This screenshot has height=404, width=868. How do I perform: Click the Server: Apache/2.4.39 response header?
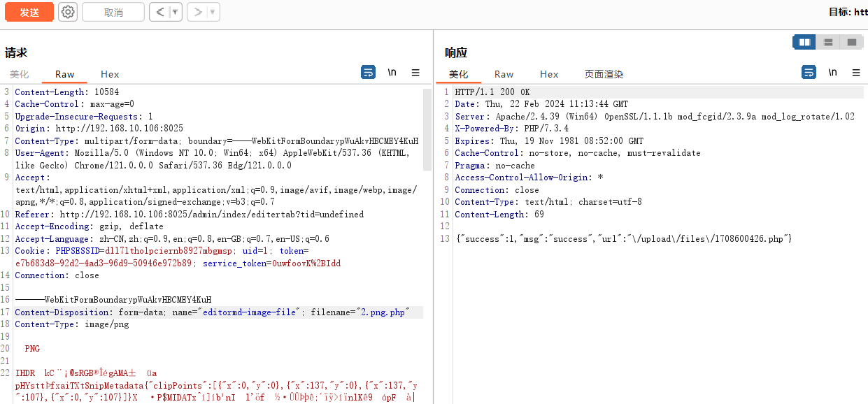(x=655, y=117)
